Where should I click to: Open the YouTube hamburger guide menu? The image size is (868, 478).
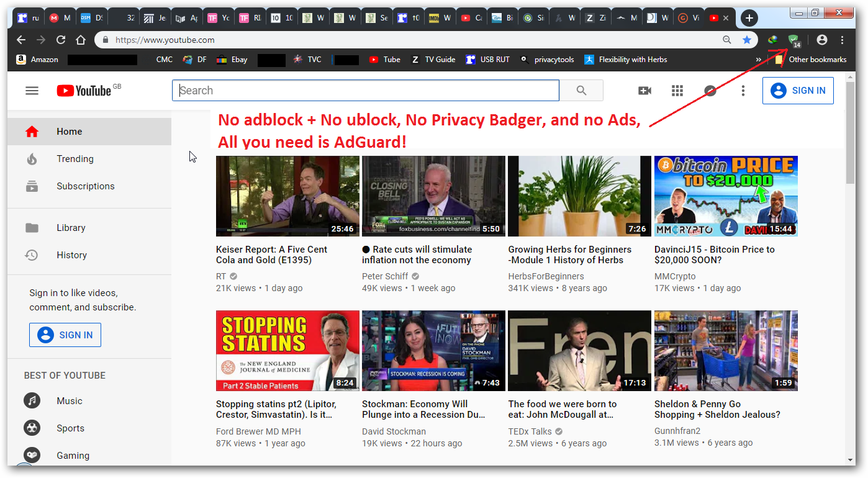(x=32, y=91)
